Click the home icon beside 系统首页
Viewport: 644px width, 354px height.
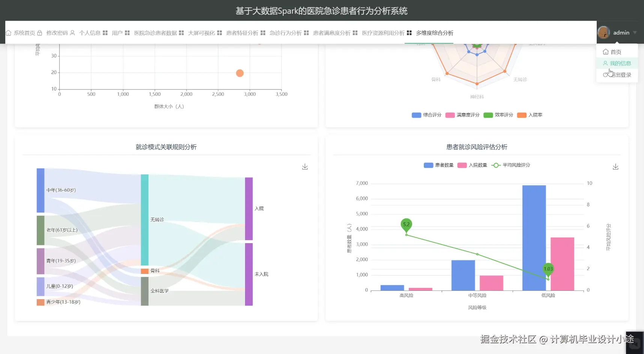coord(8,33)
